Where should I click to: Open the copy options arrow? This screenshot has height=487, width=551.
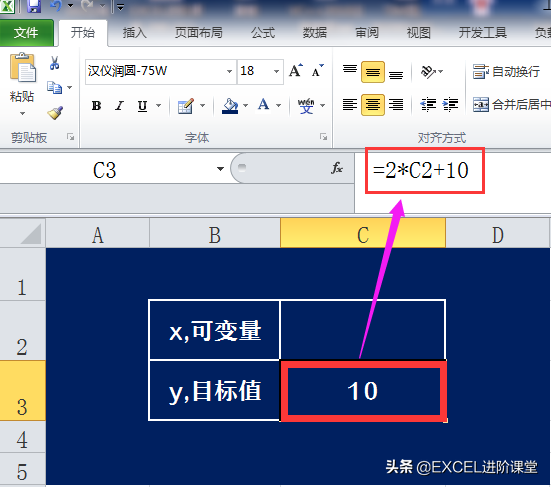(x=70, y=87)
